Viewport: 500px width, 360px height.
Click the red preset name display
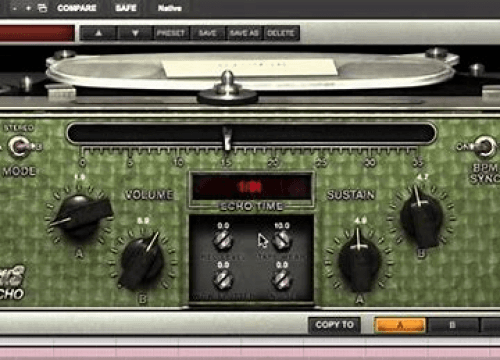point(37,33)
